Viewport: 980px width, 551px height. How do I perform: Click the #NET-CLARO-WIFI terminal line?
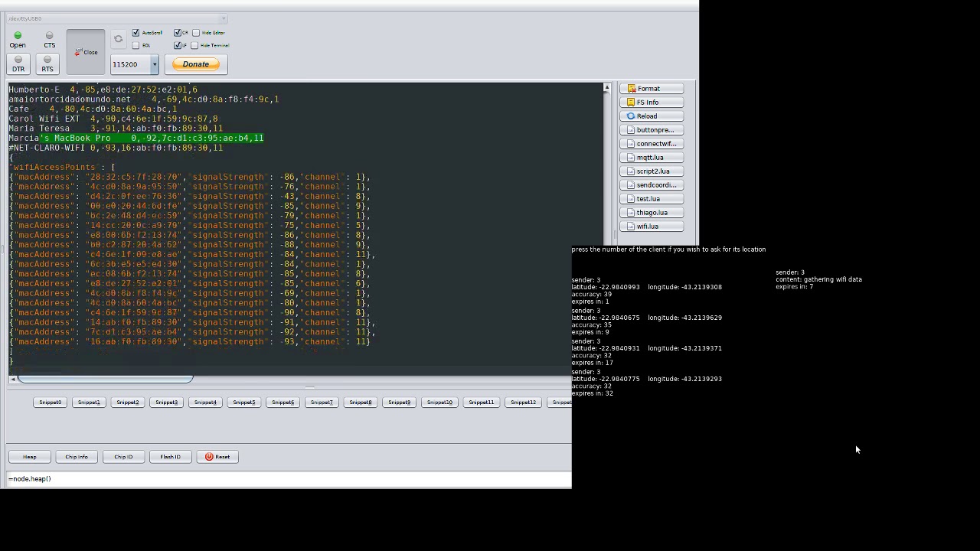pyautogui.click(x=116, y=148)
